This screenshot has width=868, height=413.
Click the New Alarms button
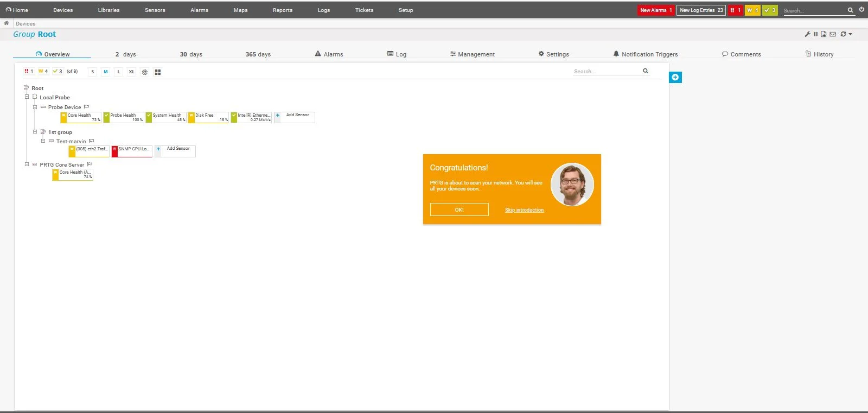tap(656, 10)
